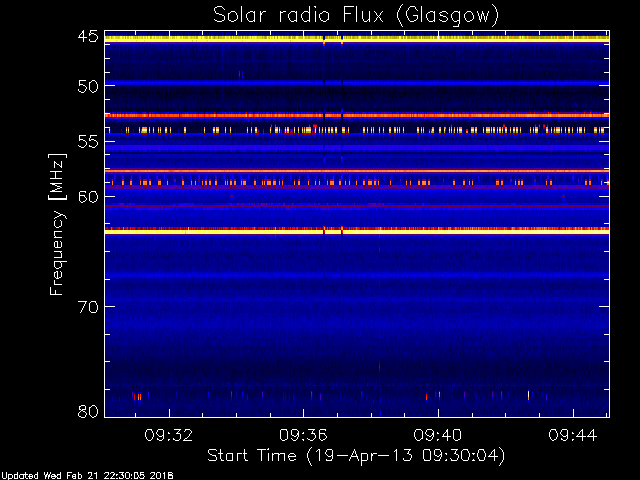Image resolution: width=640 pixels, height=480 pixels.
Task: Click the frequency tick label '45'
Action: point(88,36)
